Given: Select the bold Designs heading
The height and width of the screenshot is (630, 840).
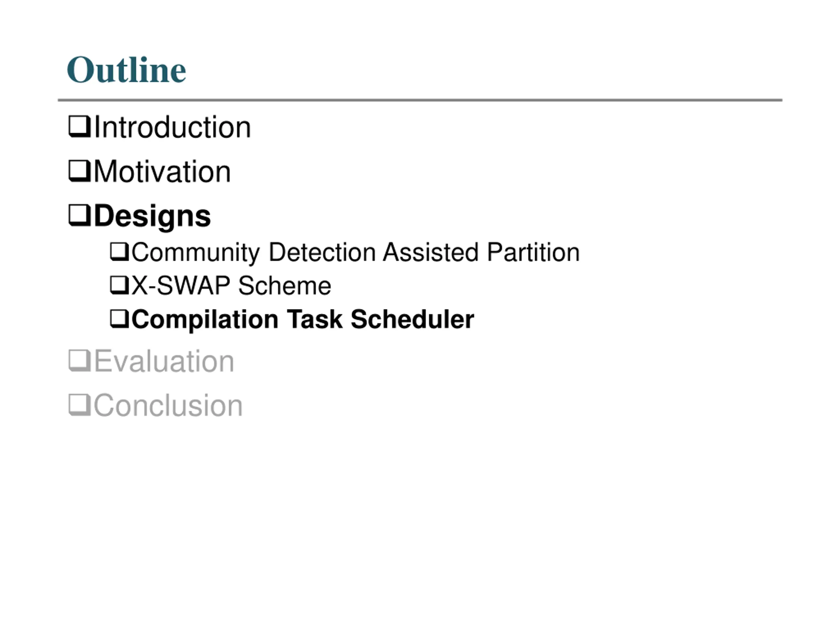Looking at the screenshot, I should pos(152,217).
